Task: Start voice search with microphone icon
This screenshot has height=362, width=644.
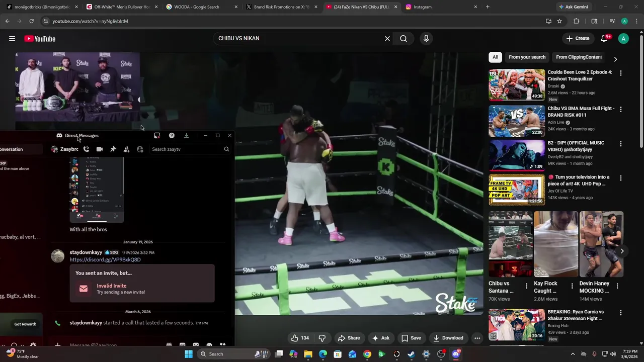Action: 426,39
